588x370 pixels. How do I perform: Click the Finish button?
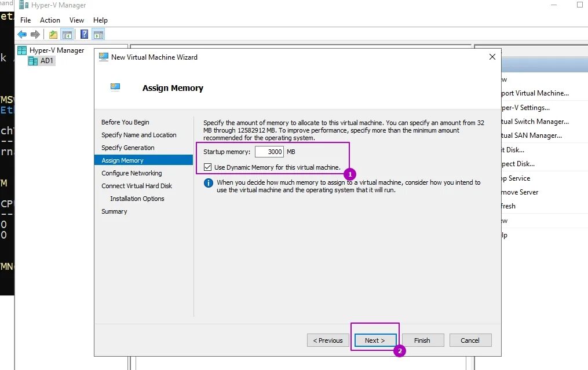coord(422,340)
